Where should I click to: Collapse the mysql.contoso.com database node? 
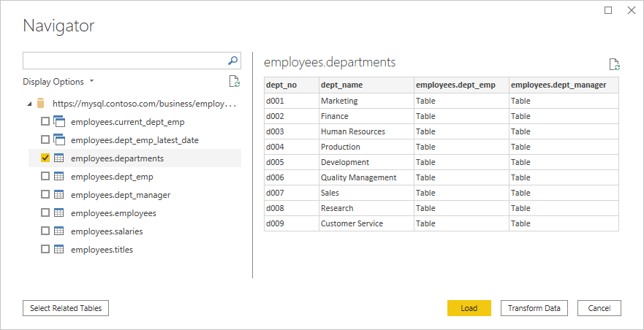(29, 104)
